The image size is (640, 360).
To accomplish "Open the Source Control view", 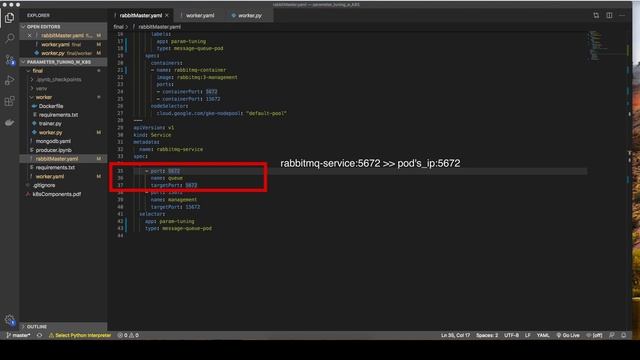I will pos(9,60).
